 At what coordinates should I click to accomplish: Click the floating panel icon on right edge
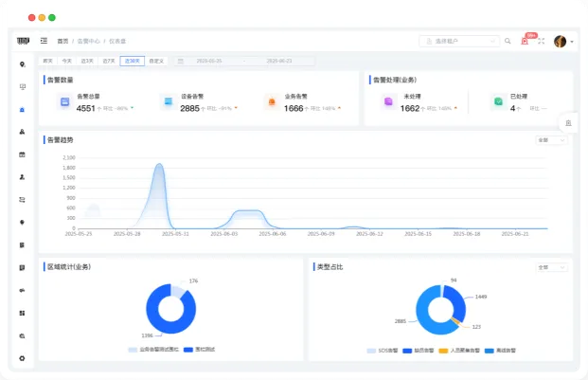click(568, 122)
